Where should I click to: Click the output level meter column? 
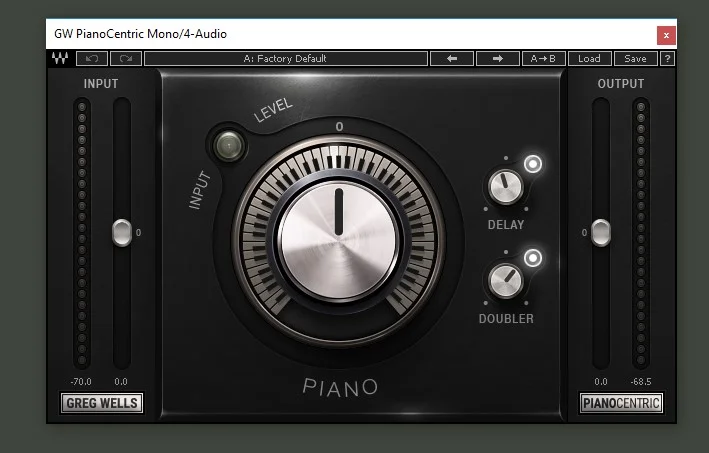[x=641, y=233]
